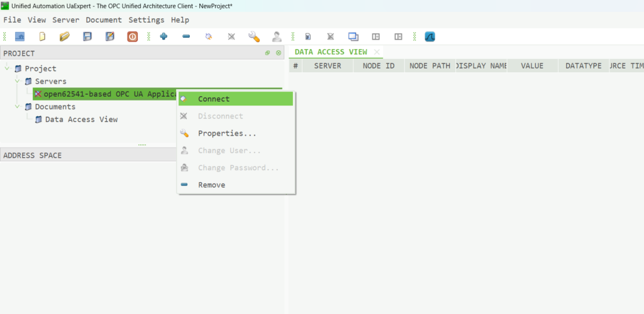Click the disconnect server toolbar icon
Viewport: 644px width, 314px height.
click(x=231, y=36)
